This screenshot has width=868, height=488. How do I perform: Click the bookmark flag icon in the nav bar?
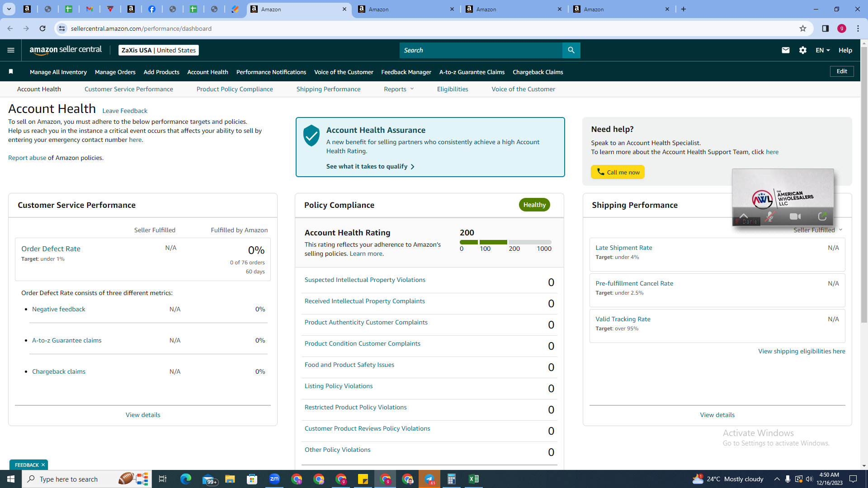11,71
